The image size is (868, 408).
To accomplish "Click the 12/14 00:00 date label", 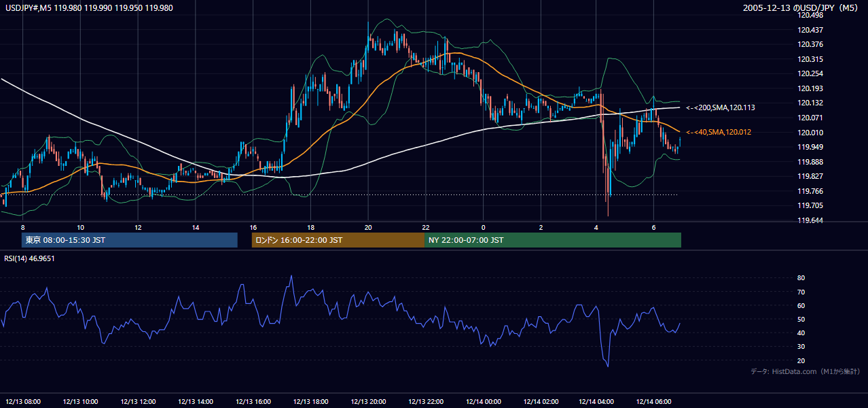I will point(483,401).
